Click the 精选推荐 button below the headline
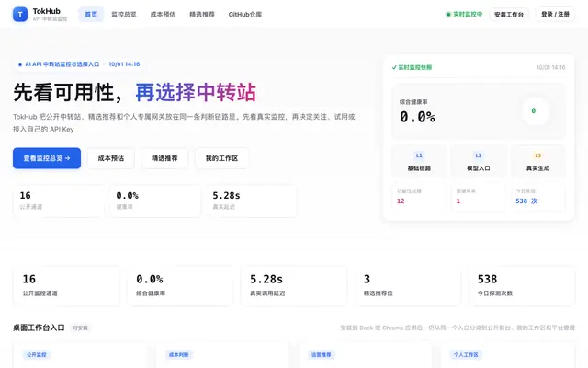 pos(164,158)
